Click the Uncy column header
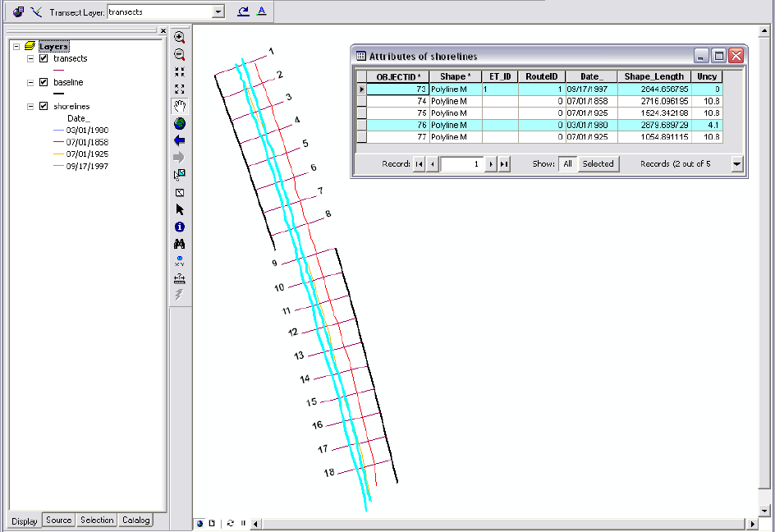 pos(707,76)
